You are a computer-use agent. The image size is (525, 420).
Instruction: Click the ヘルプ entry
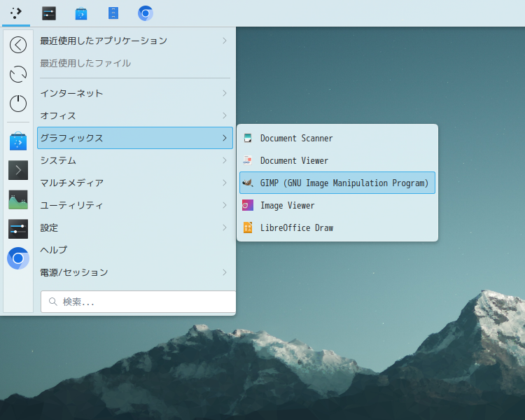point(55,250)
